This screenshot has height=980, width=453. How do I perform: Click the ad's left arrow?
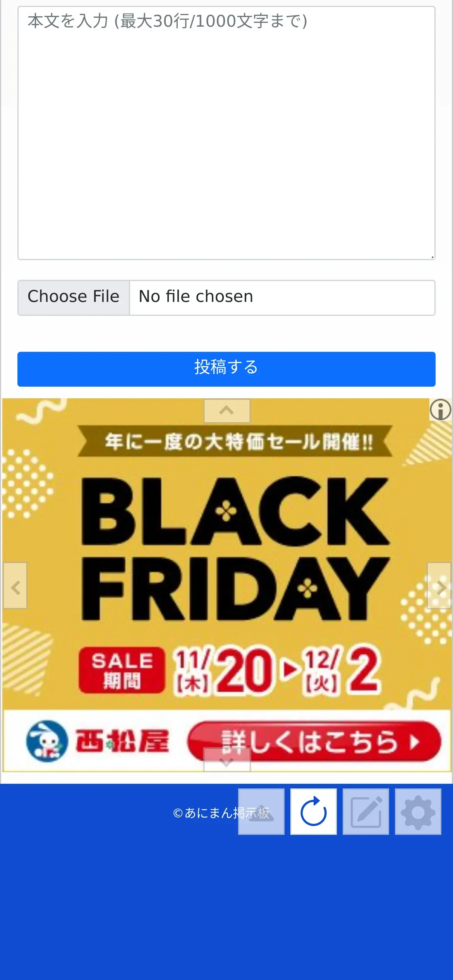click(x=15, y=586)
